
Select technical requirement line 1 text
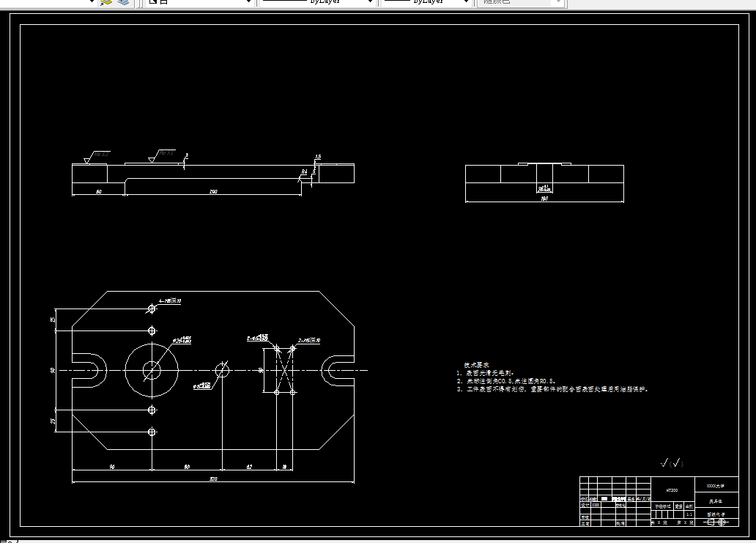pyautogui.click(x=486, y=373)
